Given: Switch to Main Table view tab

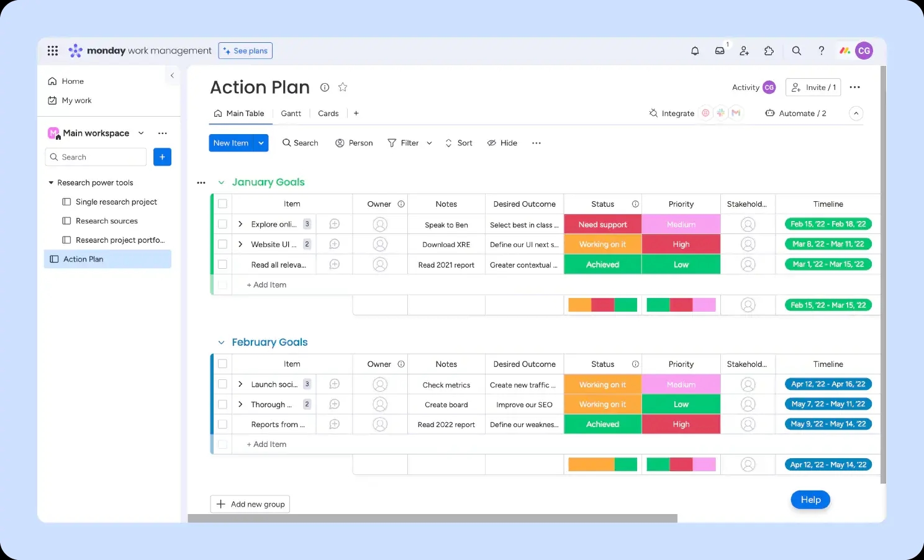Looking at the screenshot, I should pos(239,114).
